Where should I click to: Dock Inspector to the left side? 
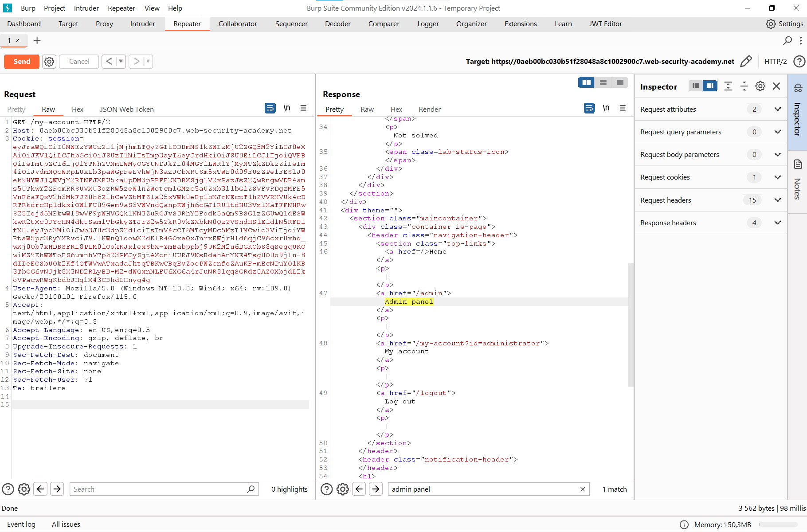(696, 86)
